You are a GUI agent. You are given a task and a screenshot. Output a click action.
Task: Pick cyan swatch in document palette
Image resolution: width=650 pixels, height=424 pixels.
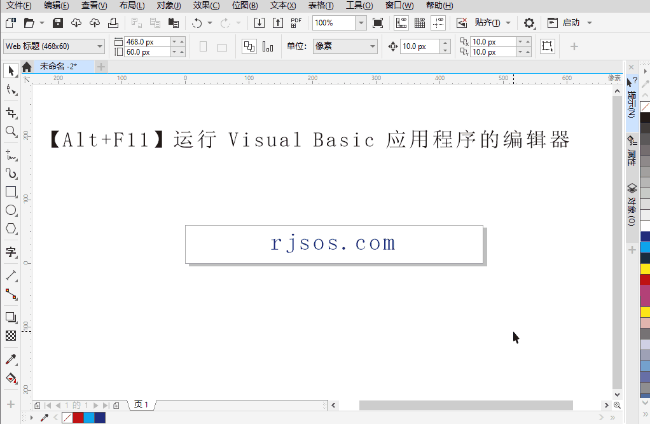(89, 418)
